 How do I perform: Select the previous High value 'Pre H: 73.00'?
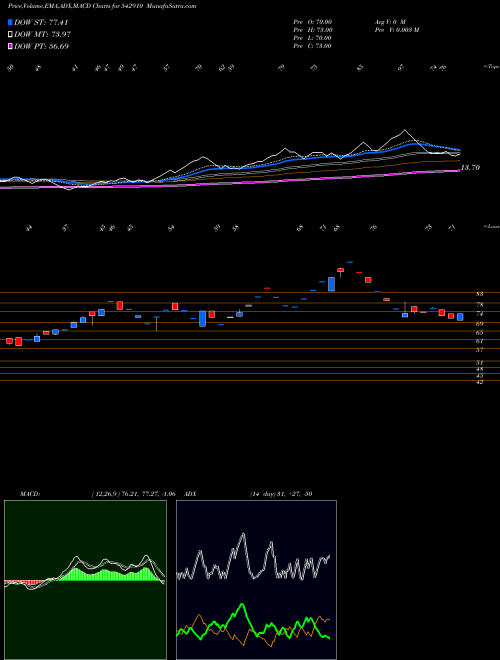(x=313, y=30)
